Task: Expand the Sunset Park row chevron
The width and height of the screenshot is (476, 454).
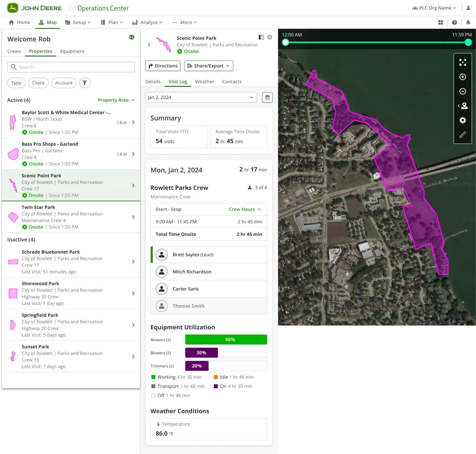Action: pos(133,357)
